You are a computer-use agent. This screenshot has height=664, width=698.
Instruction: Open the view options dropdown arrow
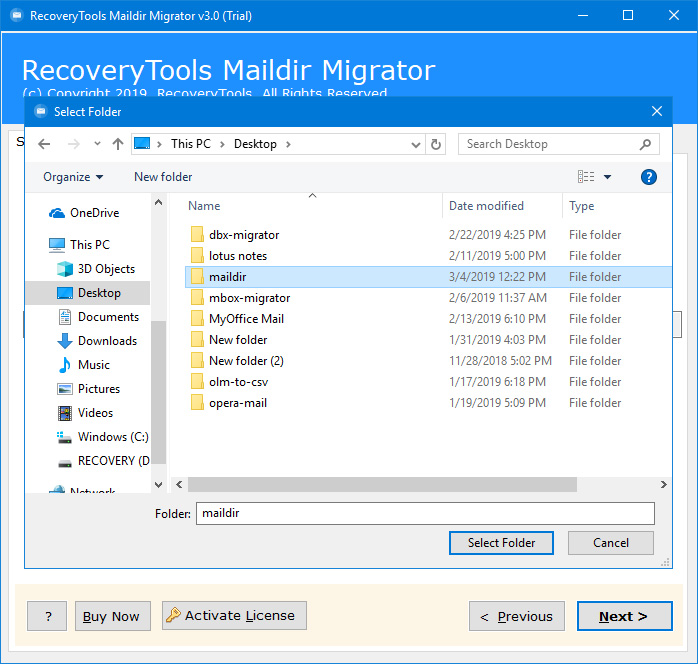[x=607, y=177]
